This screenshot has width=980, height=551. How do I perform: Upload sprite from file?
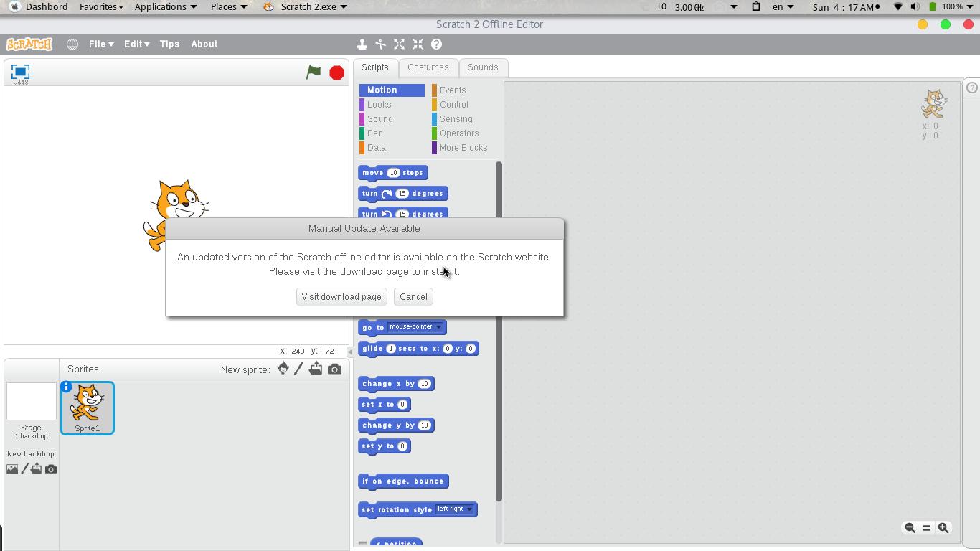coord(316,369)
